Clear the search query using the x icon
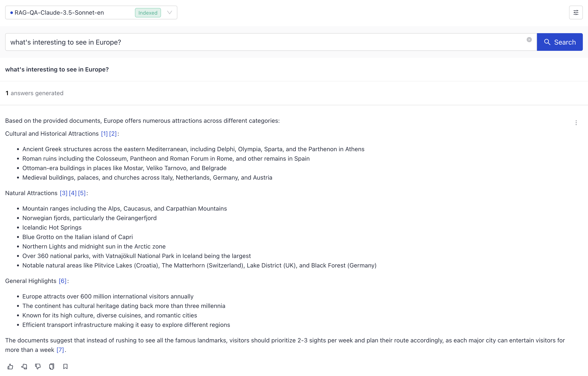The height and width of the screenshot is (376, 588). (x=529, y=39)
